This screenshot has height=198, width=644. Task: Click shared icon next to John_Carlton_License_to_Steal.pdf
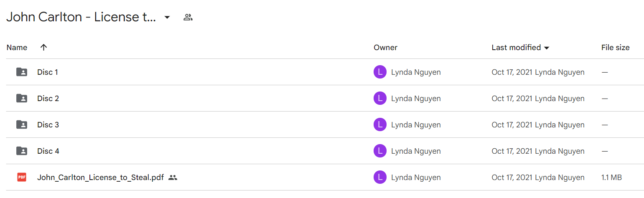[173, 178]
